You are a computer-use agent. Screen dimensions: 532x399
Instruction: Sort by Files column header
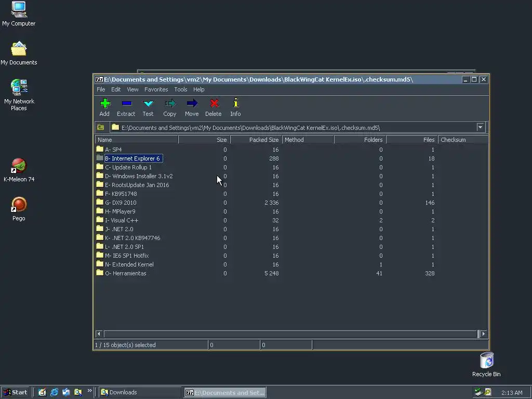[412, 140]
